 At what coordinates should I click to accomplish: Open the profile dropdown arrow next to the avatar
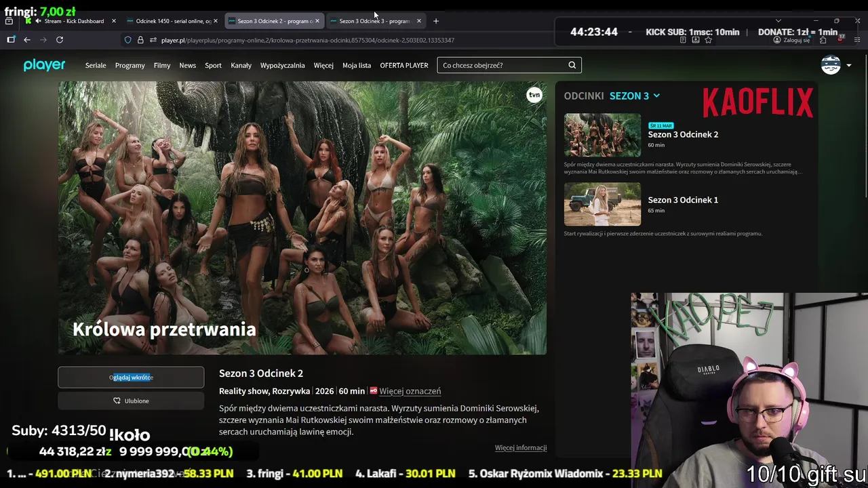tap(849, 65)
